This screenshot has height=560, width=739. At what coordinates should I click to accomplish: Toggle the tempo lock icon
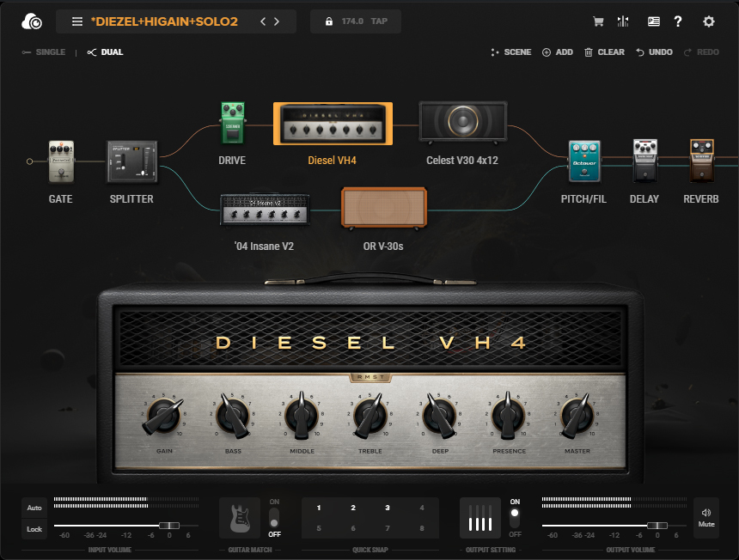(x=328, y=21)
